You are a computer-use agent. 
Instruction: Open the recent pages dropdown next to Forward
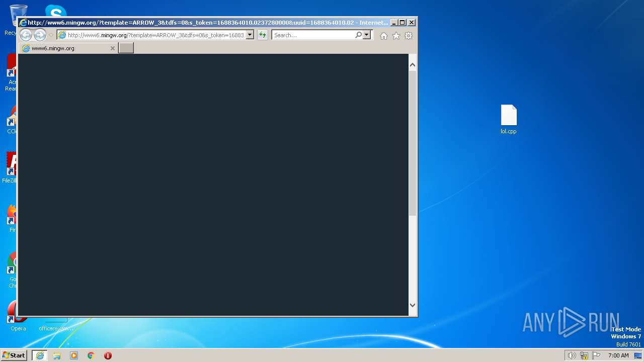point(51,35)
